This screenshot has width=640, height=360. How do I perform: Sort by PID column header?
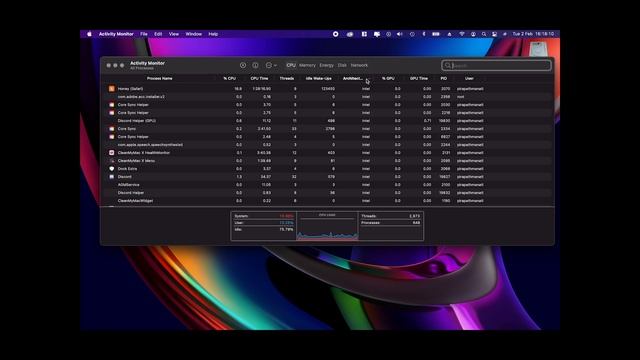click(x=444, y=78)
